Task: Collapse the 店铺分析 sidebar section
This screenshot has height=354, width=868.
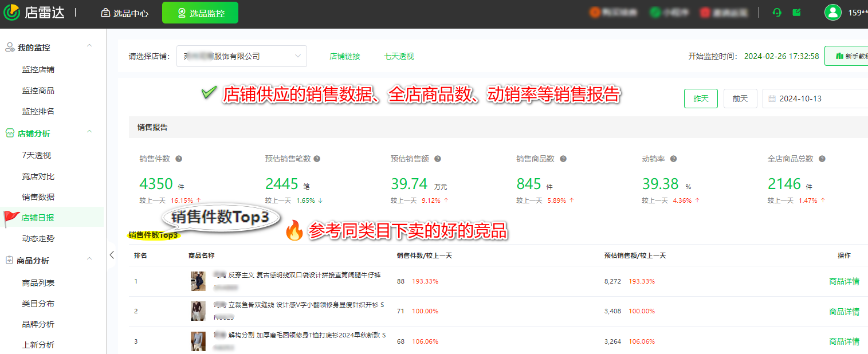Action: point(89,133)
